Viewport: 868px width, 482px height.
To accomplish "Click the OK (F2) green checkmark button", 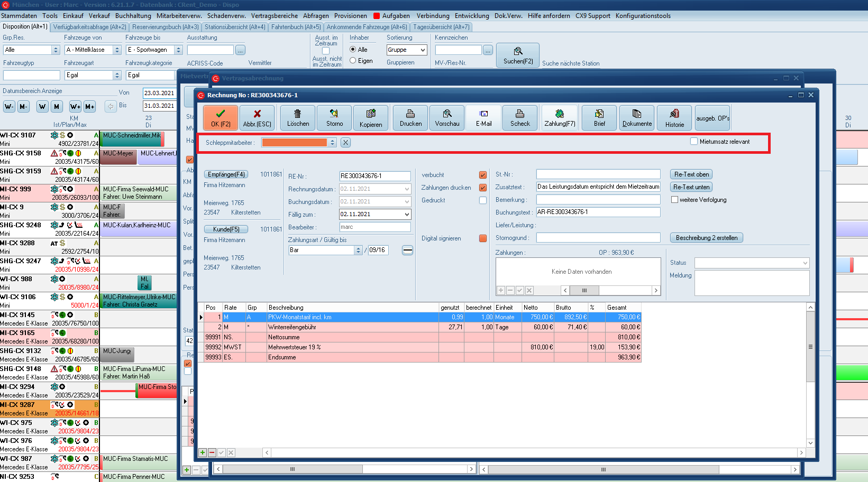I will tap(221, 117).
